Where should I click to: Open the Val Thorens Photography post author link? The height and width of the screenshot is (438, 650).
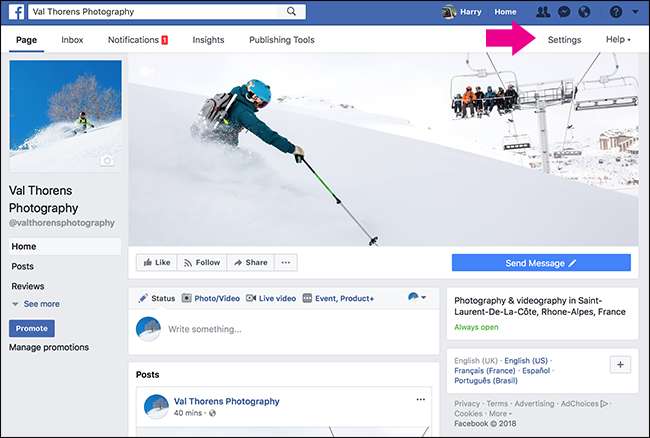click(227, 401)
